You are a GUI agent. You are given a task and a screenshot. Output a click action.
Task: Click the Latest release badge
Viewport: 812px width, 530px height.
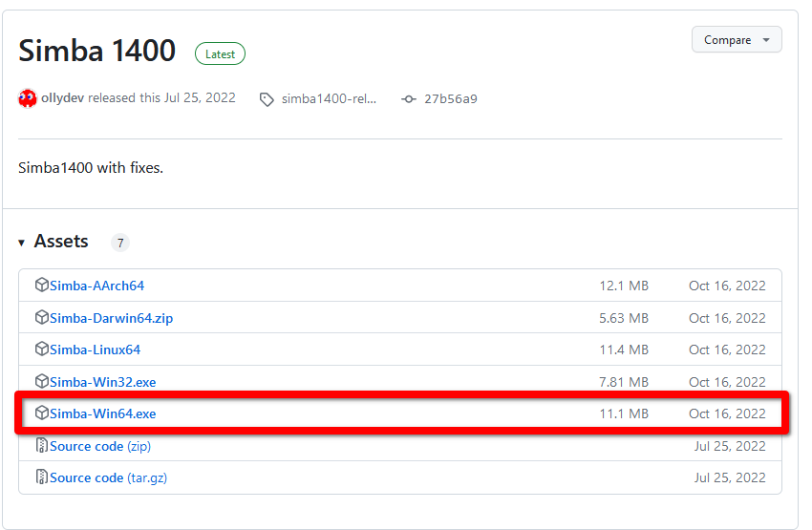[220, 53]
